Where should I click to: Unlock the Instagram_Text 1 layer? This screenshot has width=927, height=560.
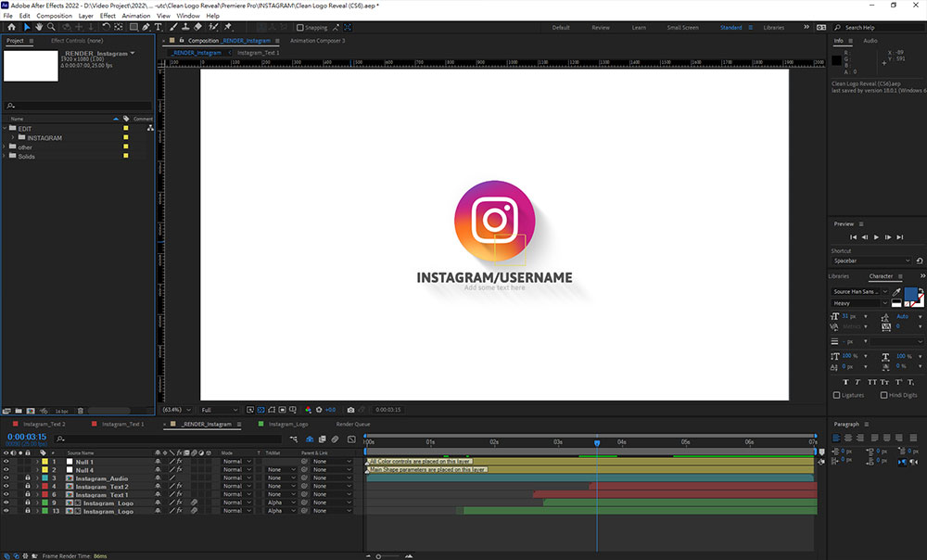(27, 494)
